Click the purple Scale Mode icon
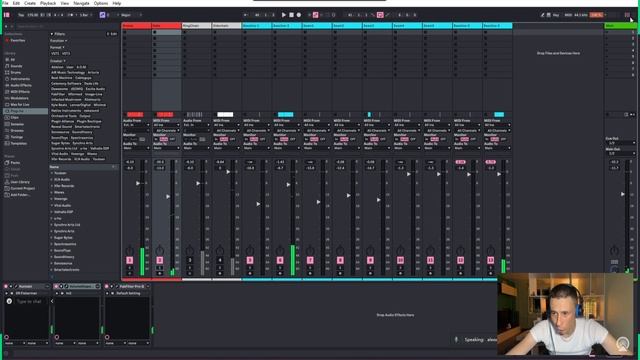The image size is (640, 360). pyautogui.click(x=102, y=15)
